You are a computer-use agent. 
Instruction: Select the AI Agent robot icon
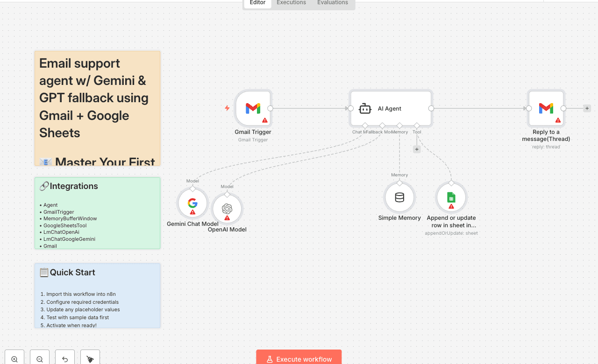click(365, 108)
